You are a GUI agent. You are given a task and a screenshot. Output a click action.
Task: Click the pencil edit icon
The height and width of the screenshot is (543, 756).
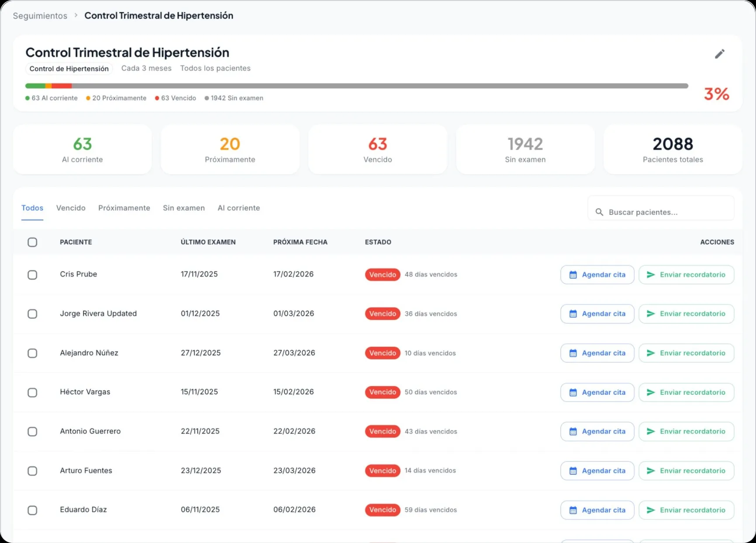click(719, 54)
